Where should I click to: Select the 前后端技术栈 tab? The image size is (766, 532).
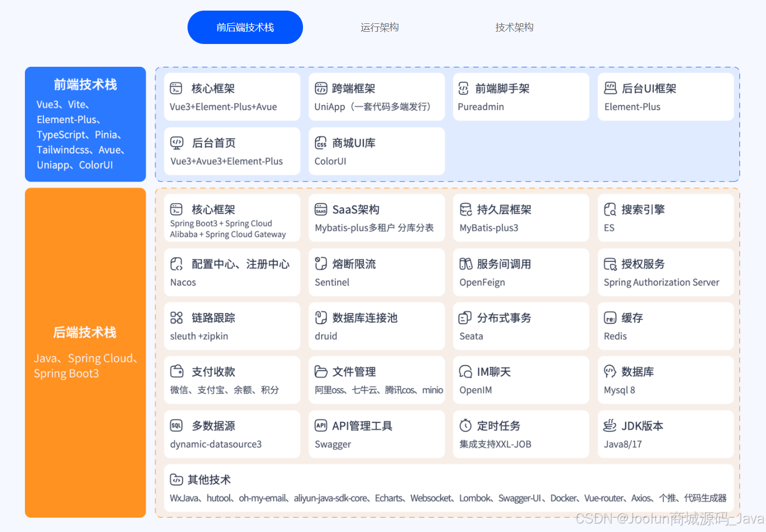pyautogui.click(x=245, y=27)
